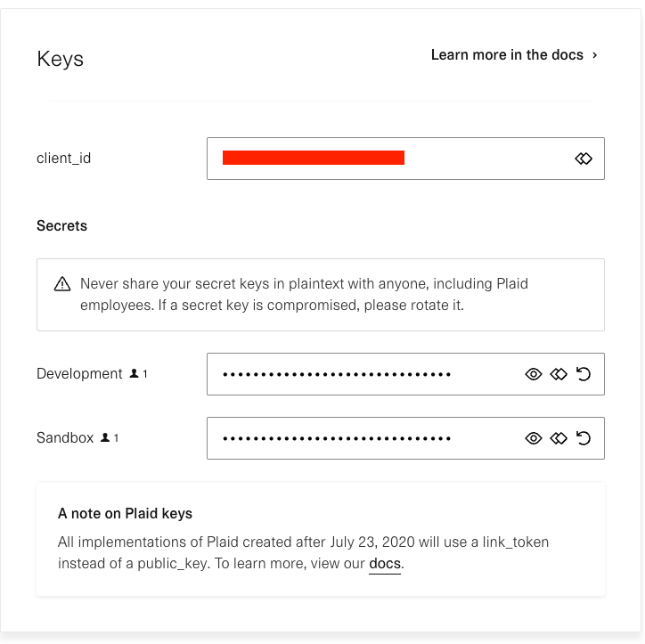Show the Sandbox secret with eye icon
Viewport: 645px width, 644px height.
point(534,438)
